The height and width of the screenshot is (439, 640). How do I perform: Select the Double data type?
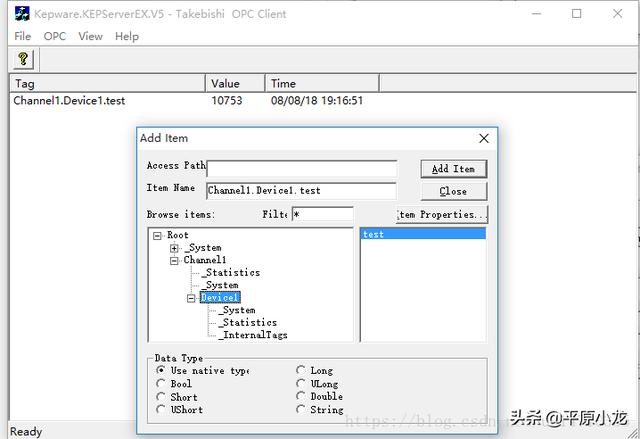301,396
